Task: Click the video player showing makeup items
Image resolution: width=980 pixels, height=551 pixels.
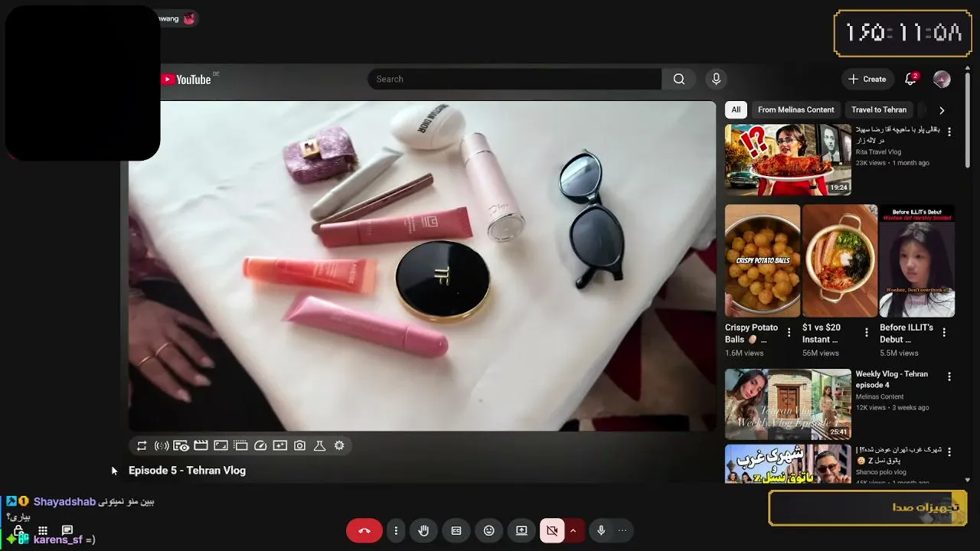Action: point(422,266)
